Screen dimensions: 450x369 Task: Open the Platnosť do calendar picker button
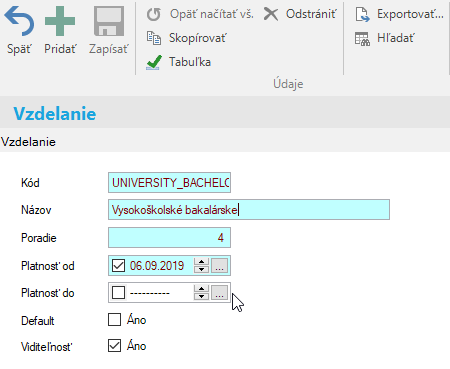pos(220,293)
